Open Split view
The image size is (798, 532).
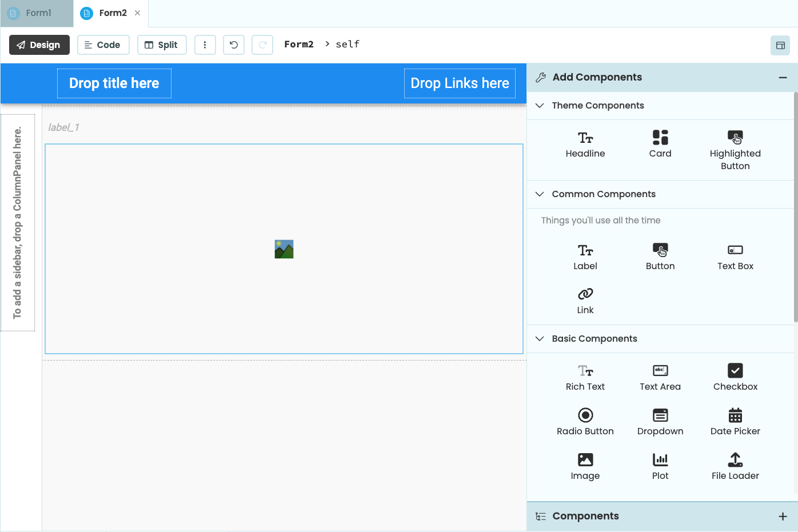pyautogui.click(x=162, y=45)
